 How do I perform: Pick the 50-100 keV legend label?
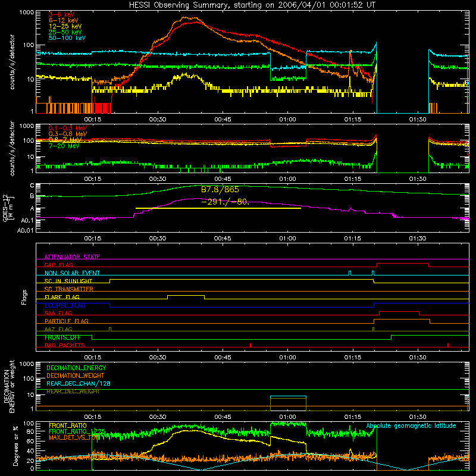[x=67, y=37]
